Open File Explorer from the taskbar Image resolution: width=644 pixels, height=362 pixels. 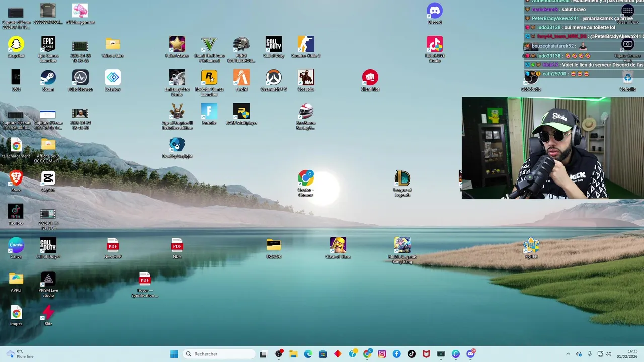tap(293, 354)
